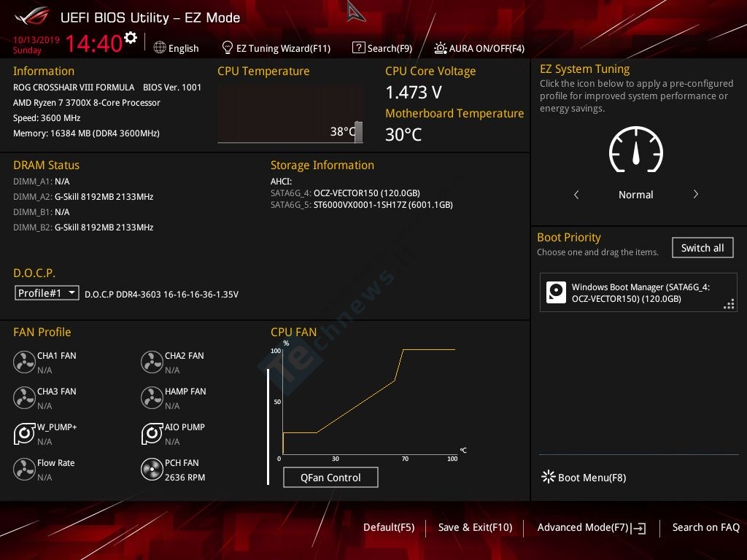Click the boot entry drag handle dots
Image resolution: width=747 pixels, height=560 pixels.
tap(729, 304)
